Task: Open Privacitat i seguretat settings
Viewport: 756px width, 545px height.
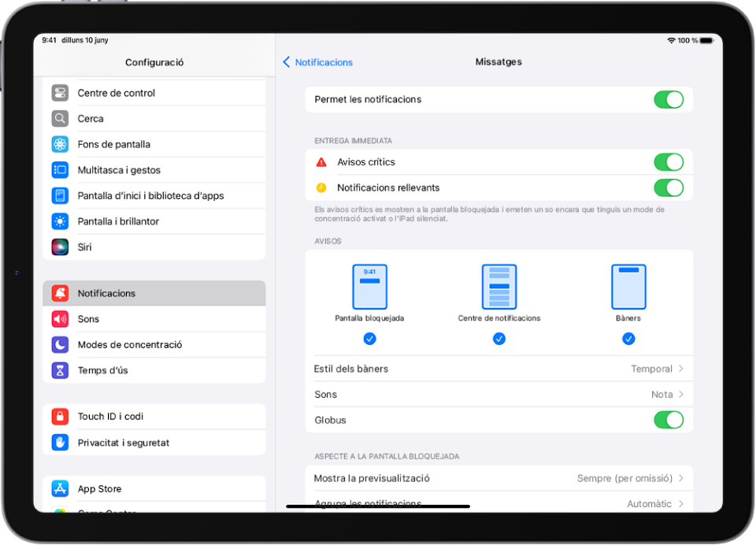Action: tap(154, 443)
